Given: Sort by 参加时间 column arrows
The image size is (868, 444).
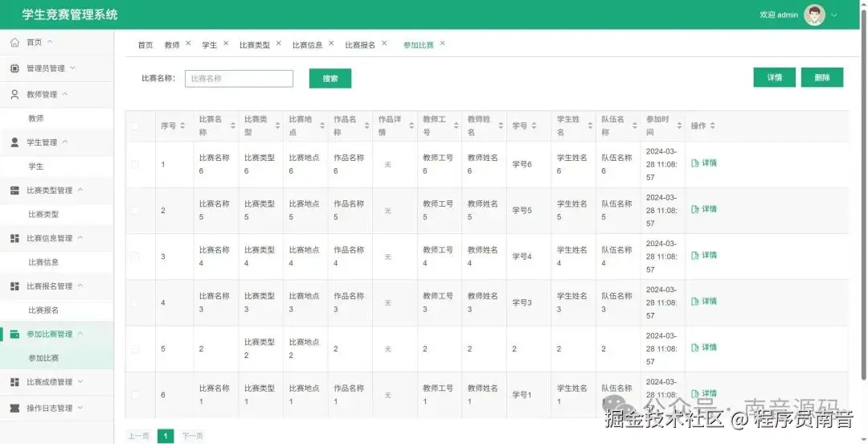Looking at the screenshot, I should [x=679, y=125].
